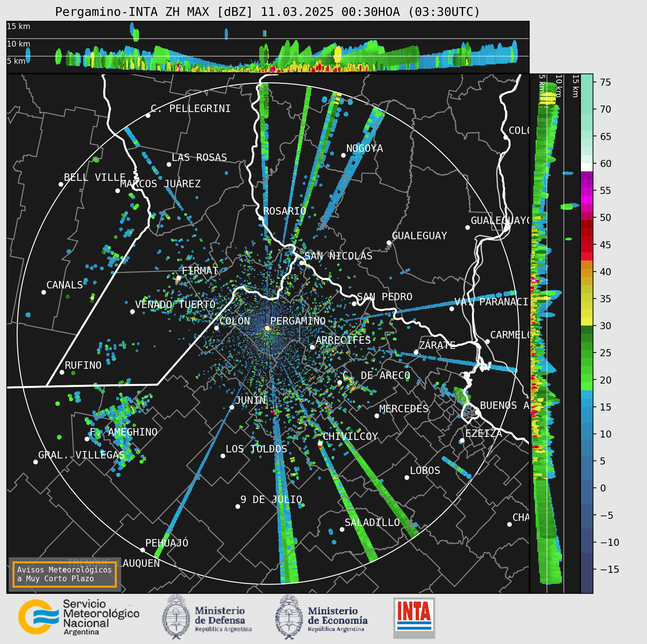
Task: Click the top vertical cross-section panel
Action: [x=268, y=47]
